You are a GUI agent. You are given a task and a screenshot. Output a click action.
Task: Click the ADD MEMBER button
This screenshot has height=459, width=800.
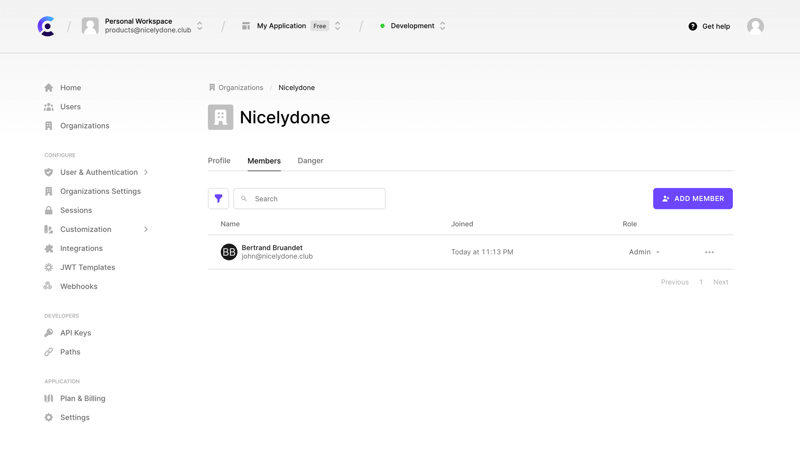coord(693,198)
